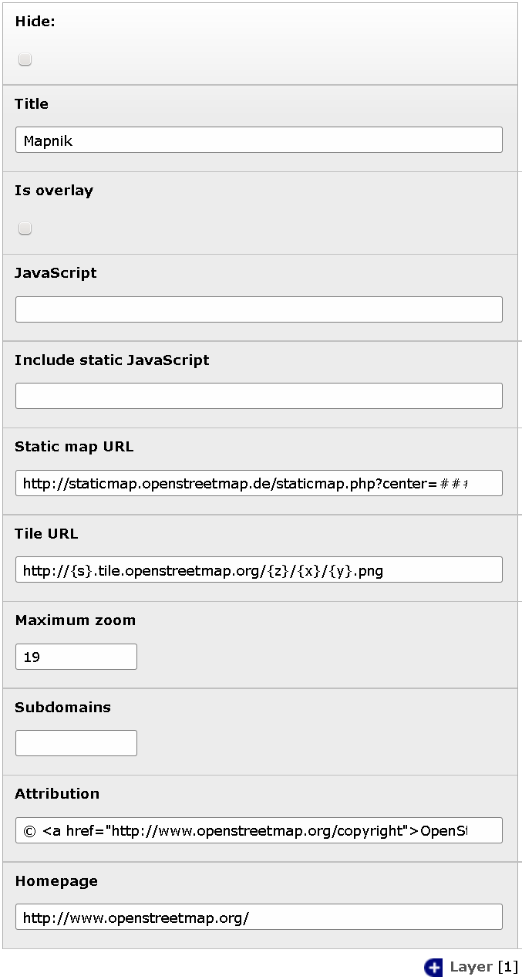The height and width of the screenshot is (980, 522).
Task: Click the blue plus icon to add a layer
Action: click(x=433, y=967)
